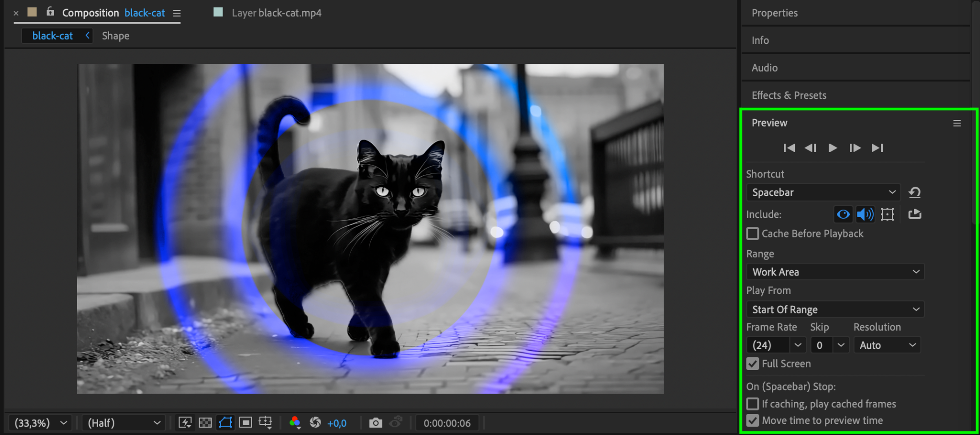Take a snapshot with the camera icon
Viewport: 980px width, 435px height.
tap(376, 423)
